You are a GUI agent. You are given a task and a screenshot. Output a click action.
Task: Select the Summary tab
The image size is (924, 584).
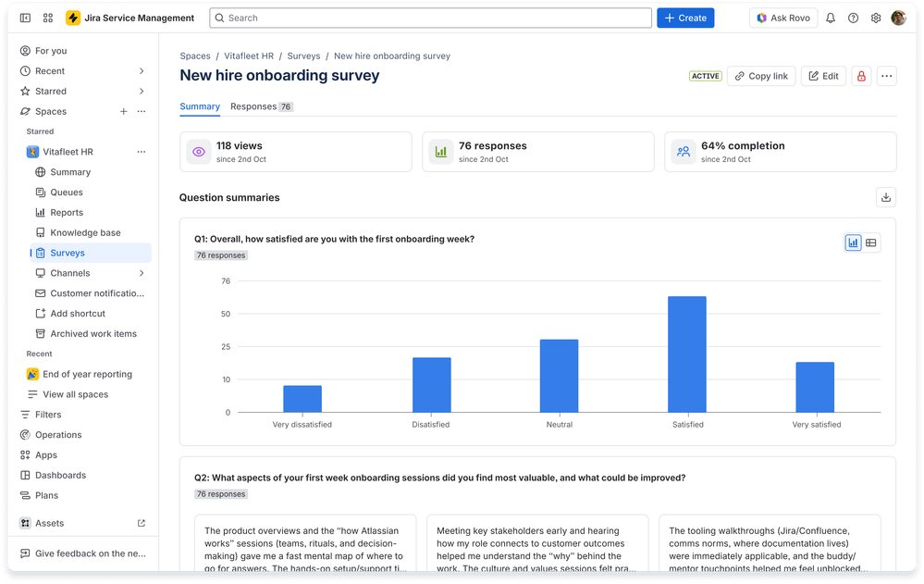point(200,106)
